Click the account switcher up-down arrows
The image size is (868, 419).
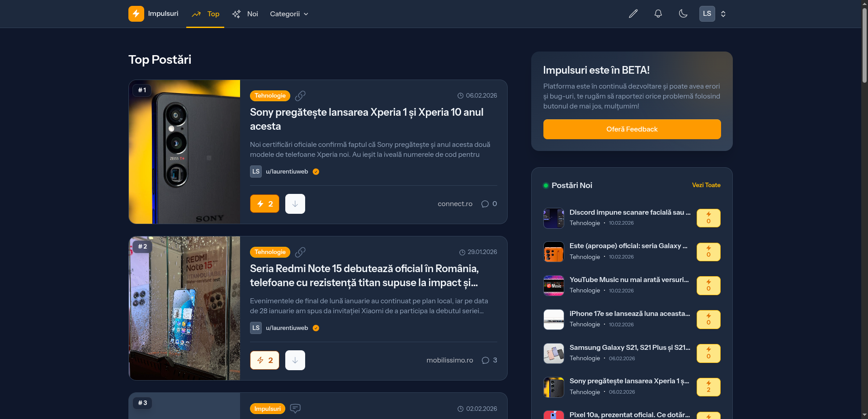coord(723,14)
